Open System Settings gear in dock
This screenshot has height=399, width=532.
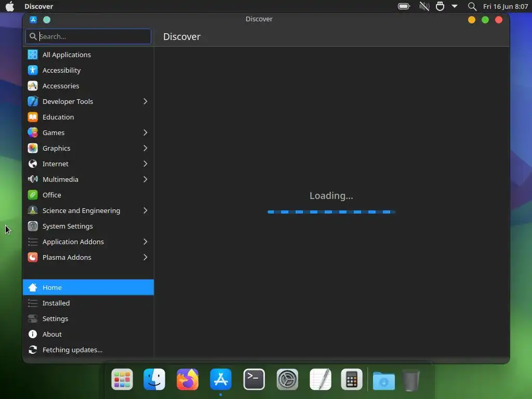coord(287,379)
